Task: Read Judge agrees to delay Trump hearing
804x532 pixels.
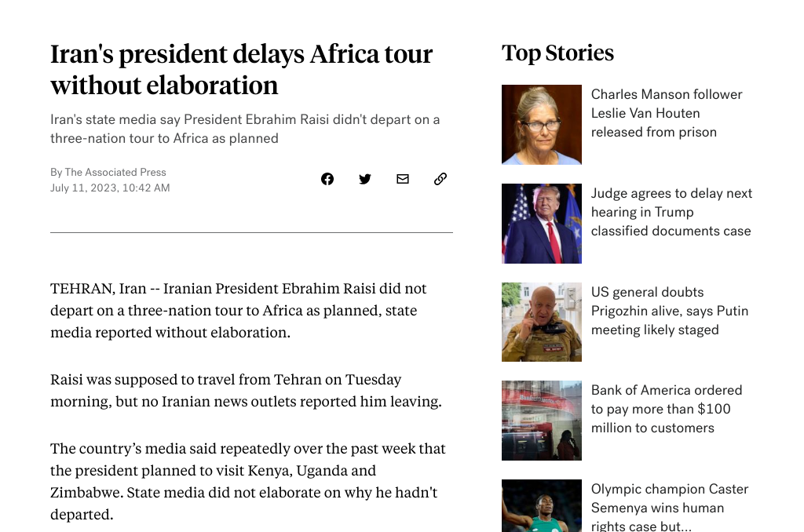Action: [x=671, y=212]
